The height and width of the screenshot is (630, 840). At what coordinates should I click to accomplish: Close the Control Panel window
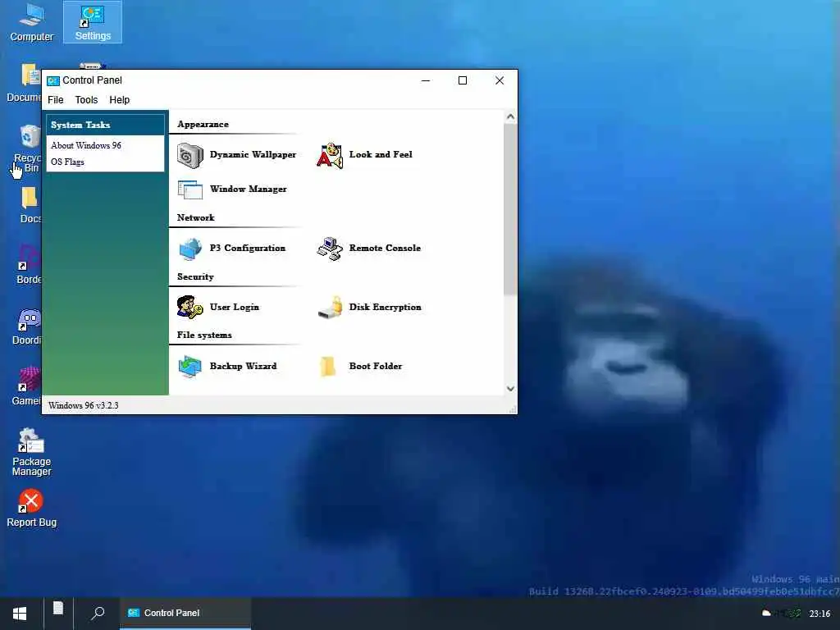point(500,81)
